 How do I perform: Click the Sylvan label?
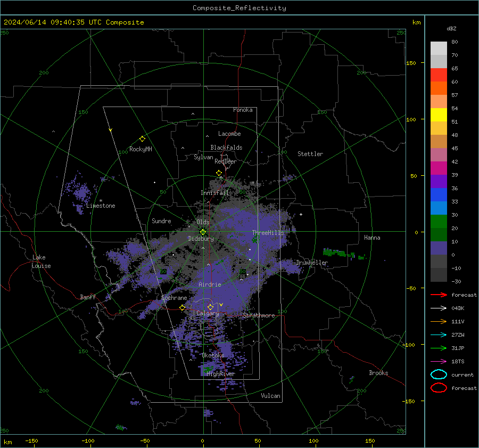pyautogui.click(x=203, y=157)
